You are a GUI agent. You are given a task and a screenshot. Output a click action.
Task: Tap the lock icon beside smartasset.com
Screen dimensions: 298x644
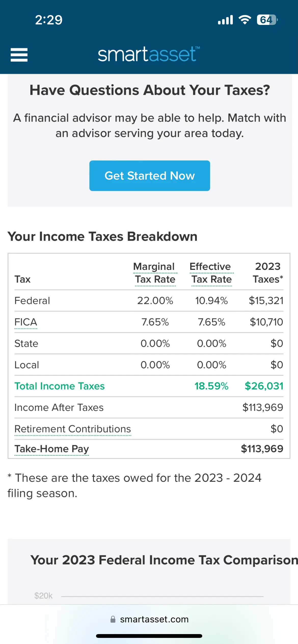coord(113,619)
